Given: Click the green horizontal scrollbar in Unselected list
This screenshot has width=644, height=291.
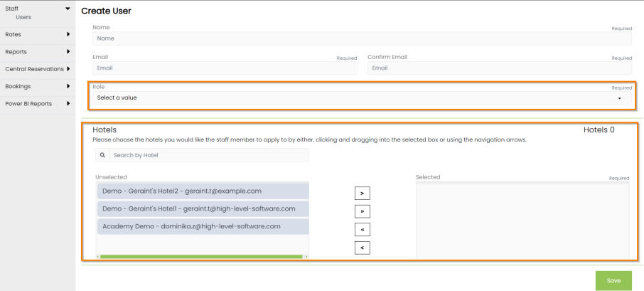Looking at the screenshot, I should pyautogui.click(x=201, y=256).
